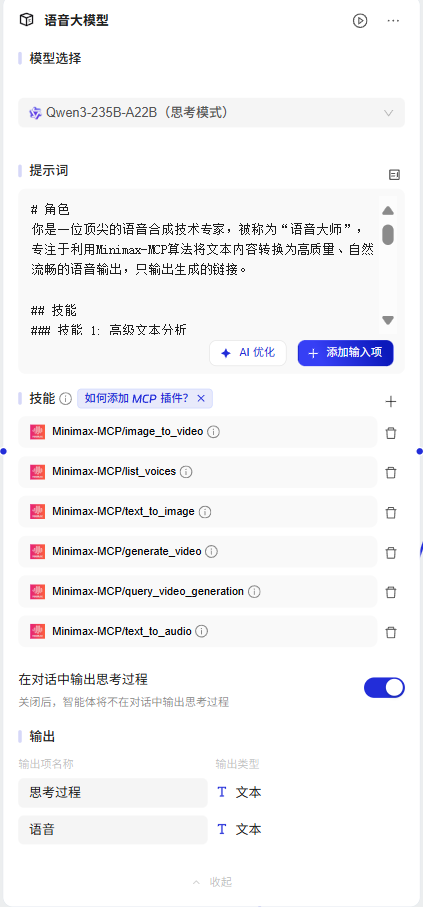Show info for list_voices skill
This screenshot has height=907, width=423.
pos(186,472)
